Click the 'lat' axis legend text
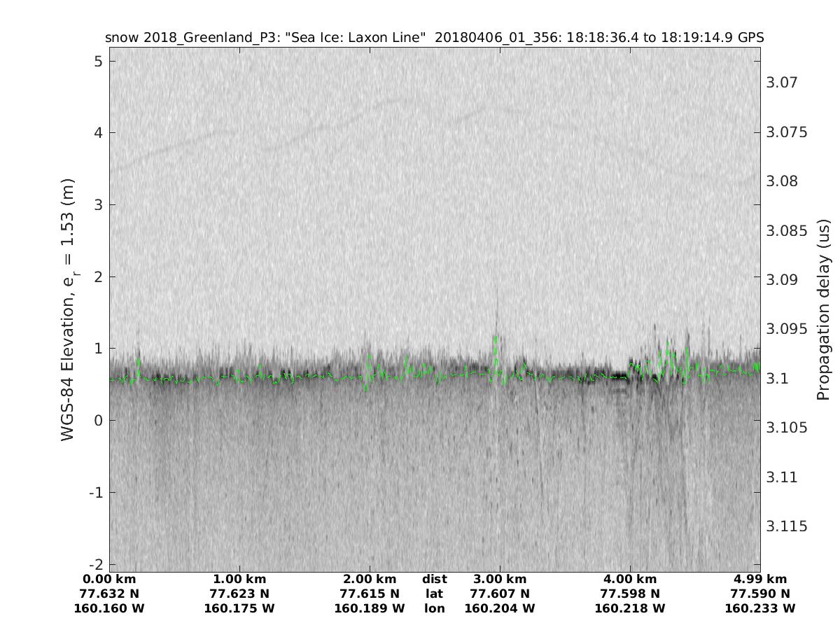 (434, 594)
